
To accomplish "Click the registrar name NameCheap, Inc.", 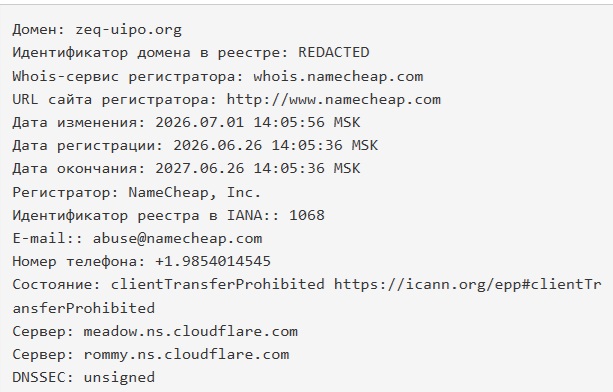I will [x=195, y=192].
